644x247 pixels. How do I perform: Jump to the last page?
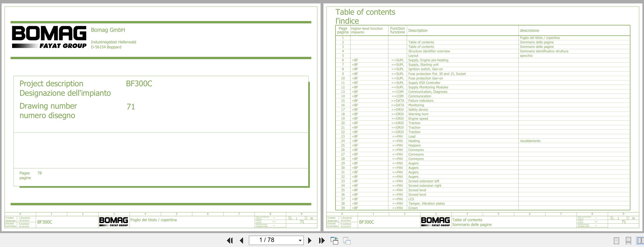[322, 240]
